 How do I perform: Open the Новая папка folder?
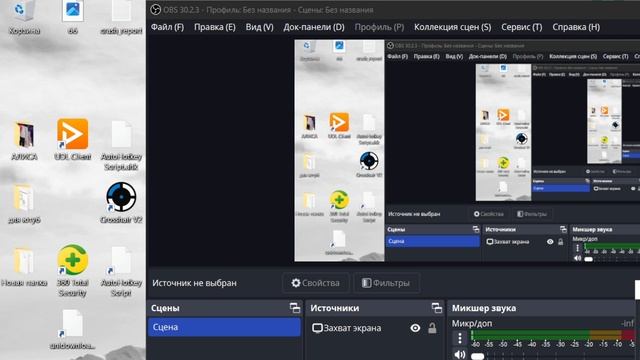tap(24, 266)
